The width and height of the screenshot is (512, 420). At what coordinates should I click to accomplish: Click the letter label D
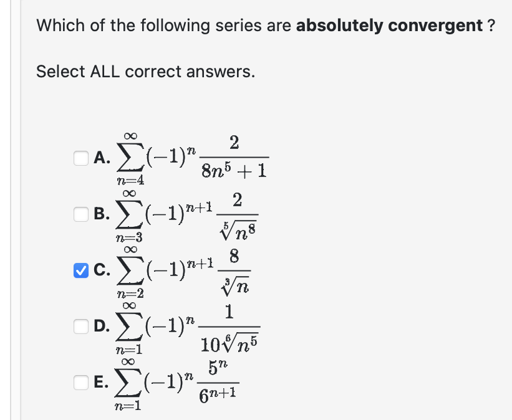100,325
